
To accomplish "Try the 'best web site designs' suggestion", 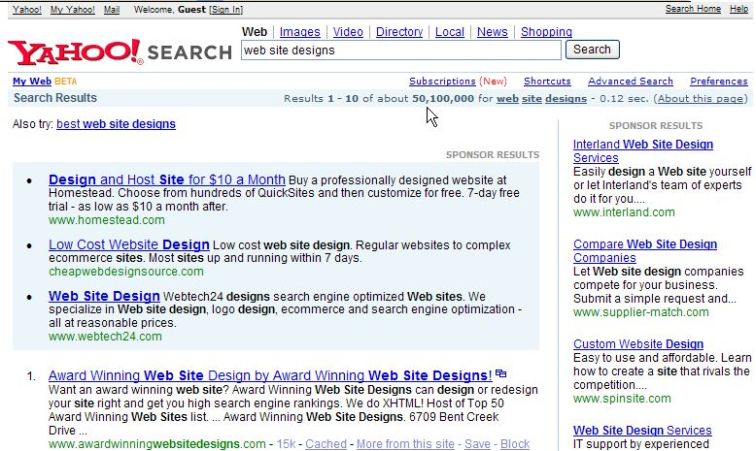I will pos(116,124).
